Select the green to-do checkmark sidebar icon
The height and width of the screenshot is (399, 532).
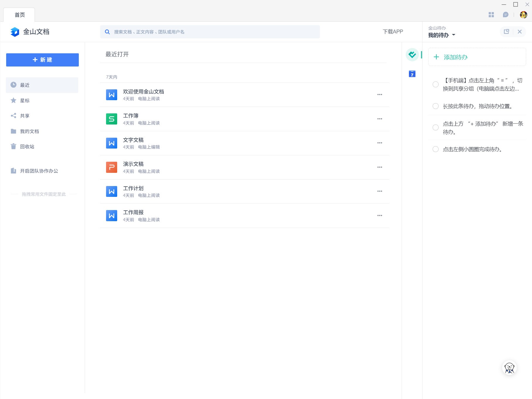pos(412,54)
